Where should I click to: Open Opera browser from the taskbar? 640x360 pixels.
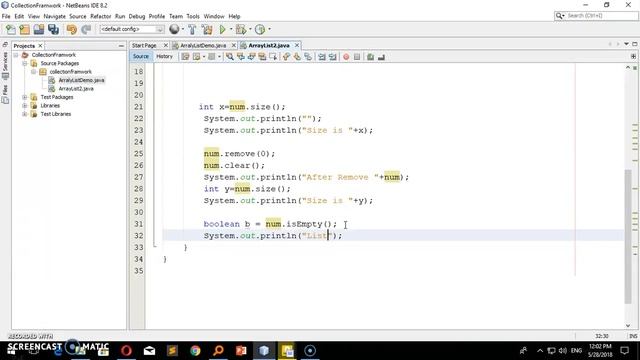coord(127,351)
